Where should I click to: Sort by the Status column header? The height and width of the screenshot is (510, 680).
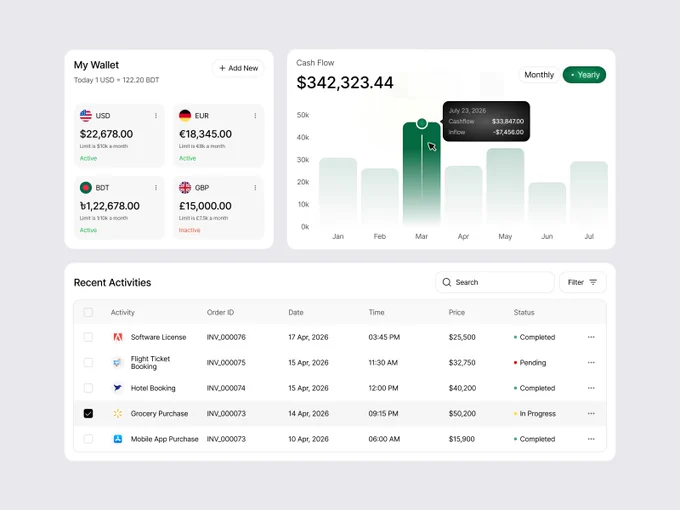[x=524, y=312]
